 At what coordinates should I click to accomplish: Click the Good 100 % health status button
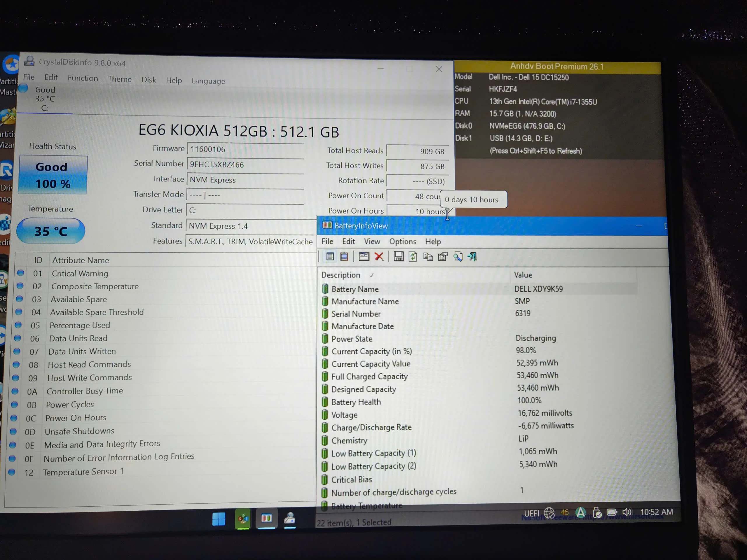tap(53, 175)
